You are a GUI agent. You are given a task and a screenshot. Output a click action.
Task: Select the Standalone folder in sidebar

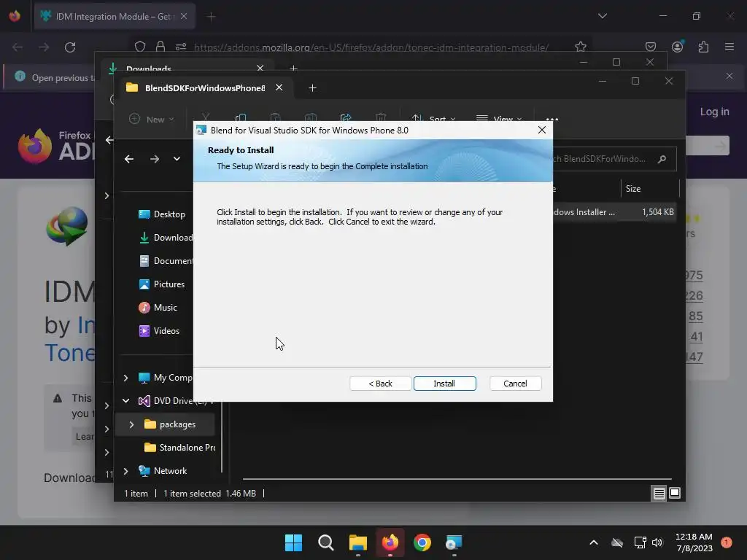click(x=179, y=448)
